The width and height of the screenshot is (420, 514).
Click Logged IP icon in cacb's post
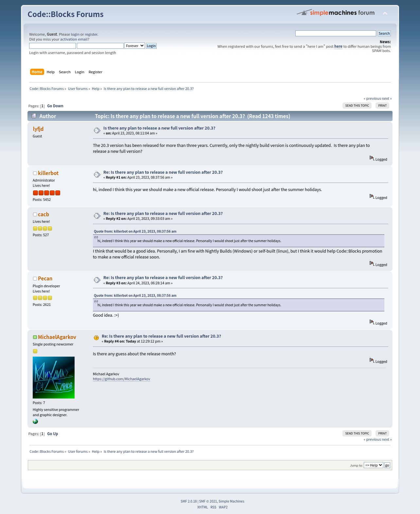[372, 263]
